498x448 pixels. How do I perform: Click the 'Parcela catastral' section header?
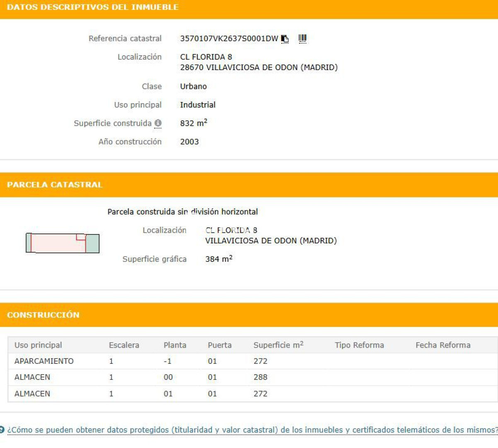tap(55, 185)
